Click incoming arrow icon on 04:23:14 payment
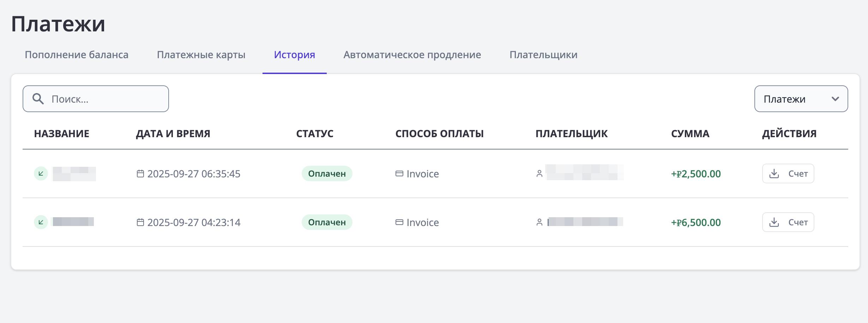 tap(41, 222)
